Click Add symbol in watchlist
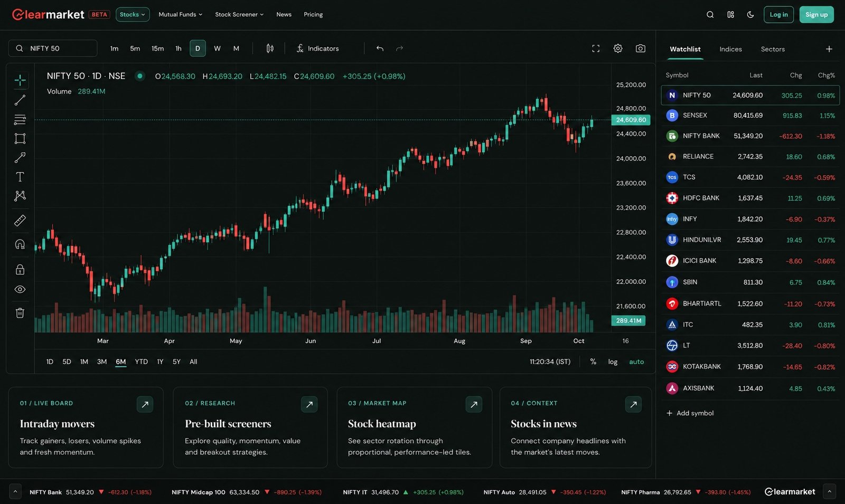Screen dimensions: 845x504 [x=690, y=413]
